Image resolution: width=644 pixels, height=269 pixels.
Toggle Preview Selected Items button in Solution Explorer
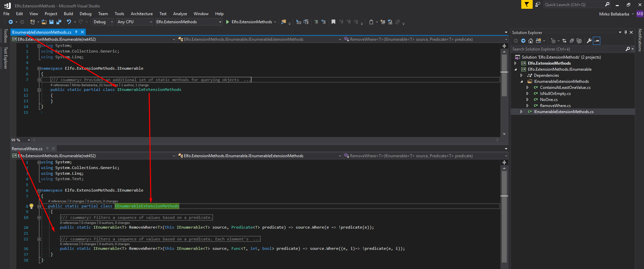pos(597,41)
